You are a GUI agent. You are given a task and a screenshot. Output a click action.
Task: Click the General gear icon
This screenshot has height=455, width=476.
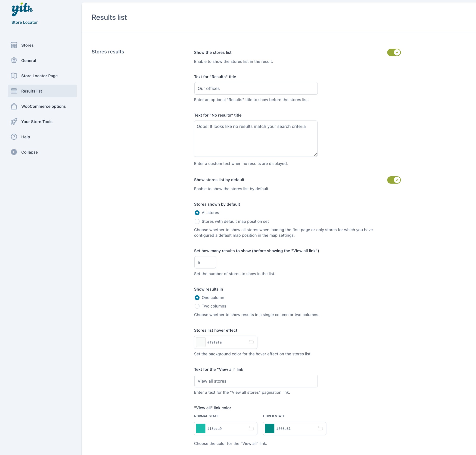(14, 60)
